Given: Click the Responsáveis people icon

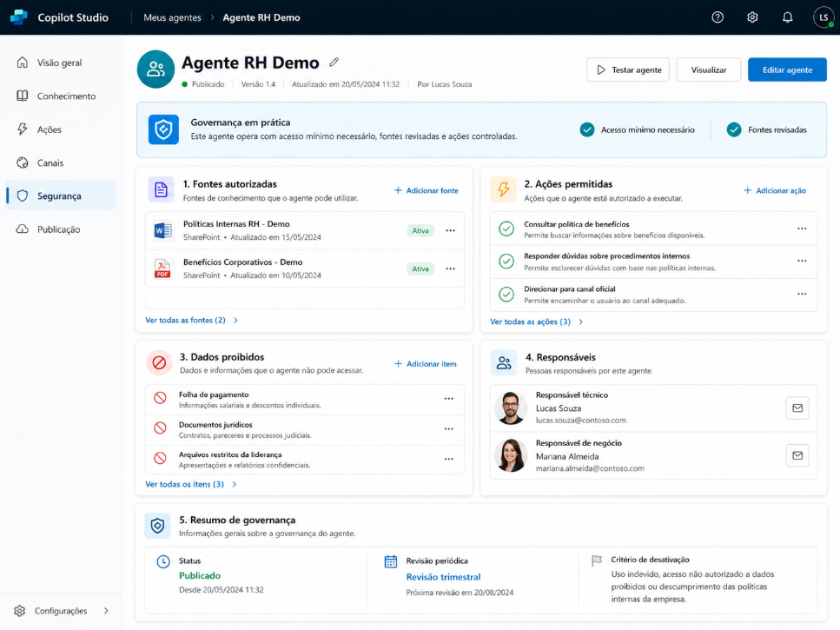Looking at the screenshot, I should tap(504, 362).
